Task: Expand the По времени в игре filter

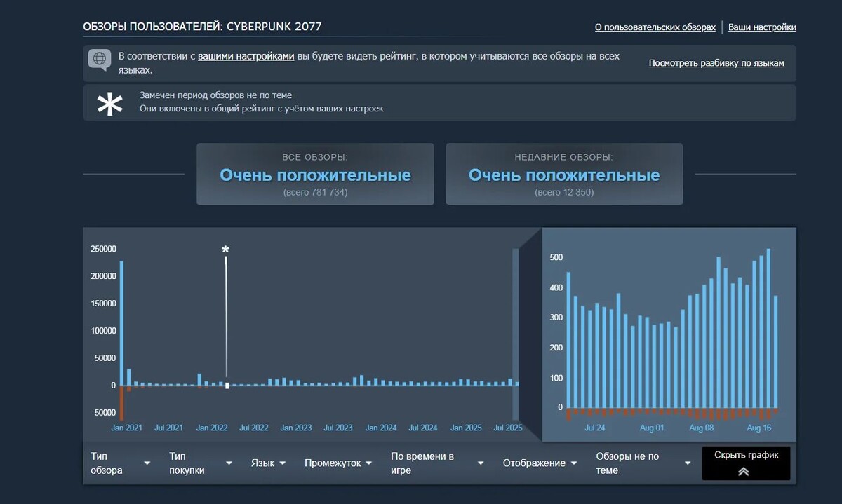Action: [435, 463]
